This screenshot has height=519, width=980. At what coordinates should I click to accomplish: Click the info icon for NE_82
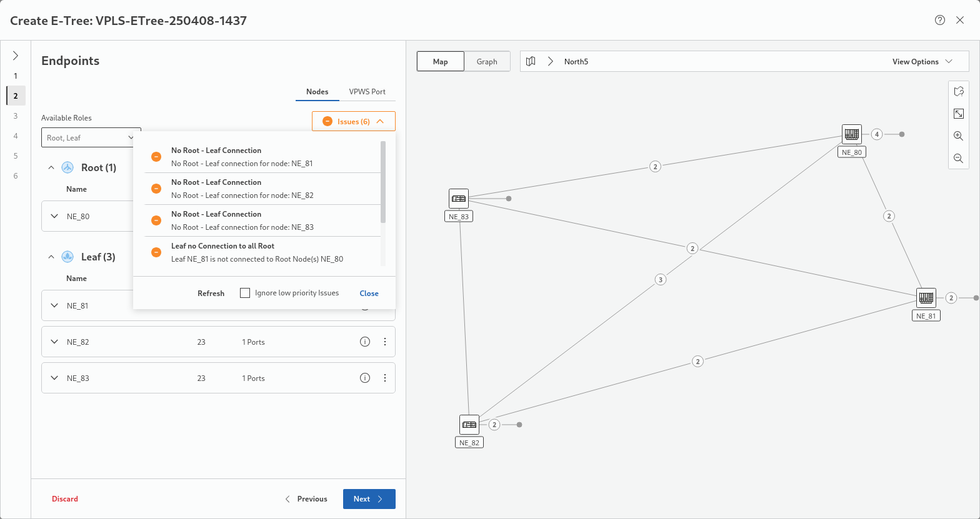pos(365,342)
